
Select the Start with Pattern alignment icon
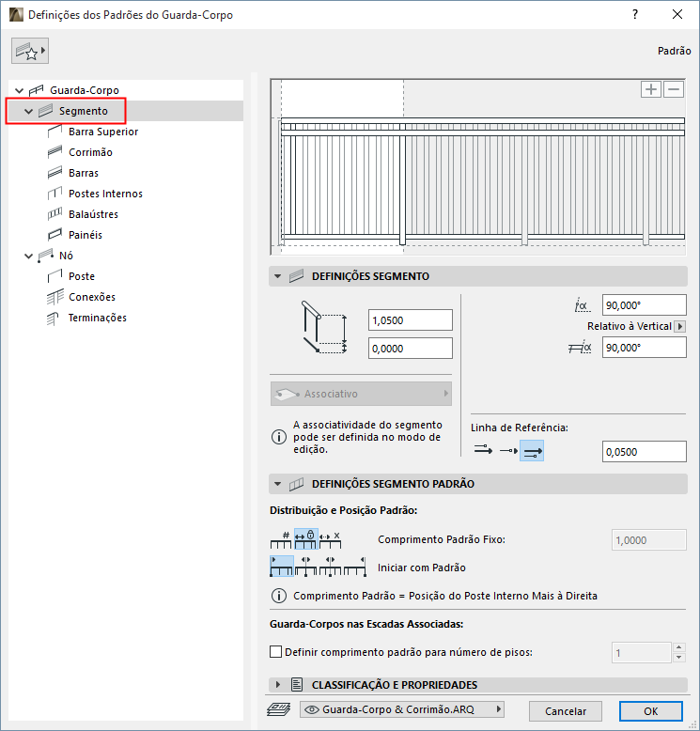click(282, 566)
